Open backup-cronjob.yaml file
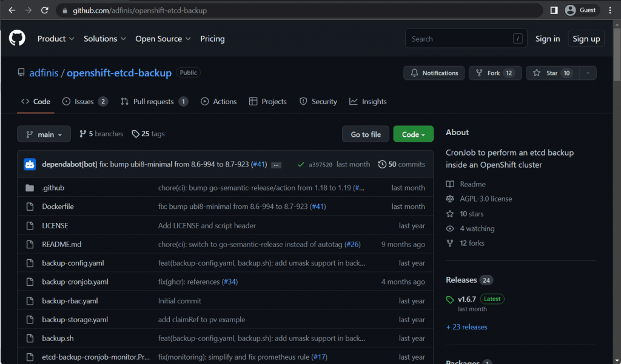The width and height of the screenshot is (621, 364). [75, 282]
